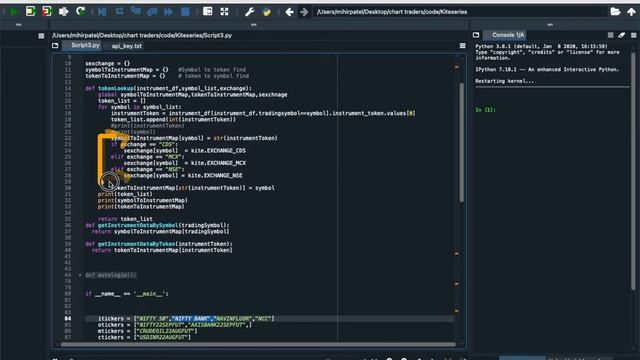Run the file with the green play icon

click(14, 11)
